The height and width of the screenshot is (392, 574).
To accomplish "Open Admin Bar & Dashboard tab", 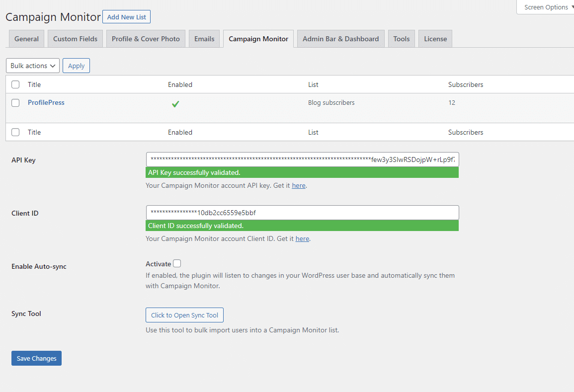I will (x=341, y=39).
